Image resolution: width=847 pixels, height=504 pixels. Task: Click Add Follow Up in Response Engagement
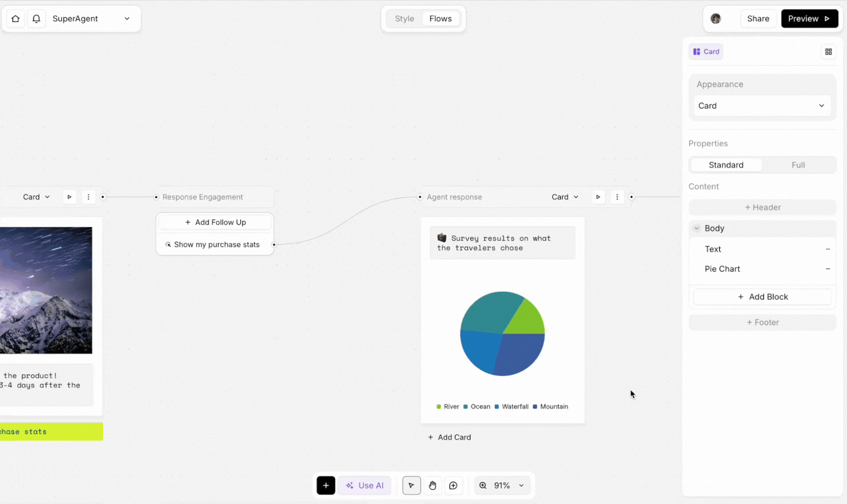point(215,222)
